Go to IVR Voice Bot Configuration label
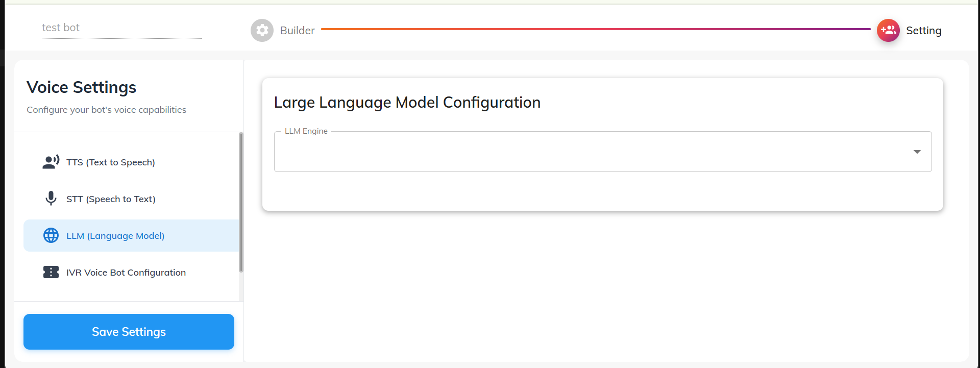The height and width of the screenshot is (368, 980). [x=126, y=273]
